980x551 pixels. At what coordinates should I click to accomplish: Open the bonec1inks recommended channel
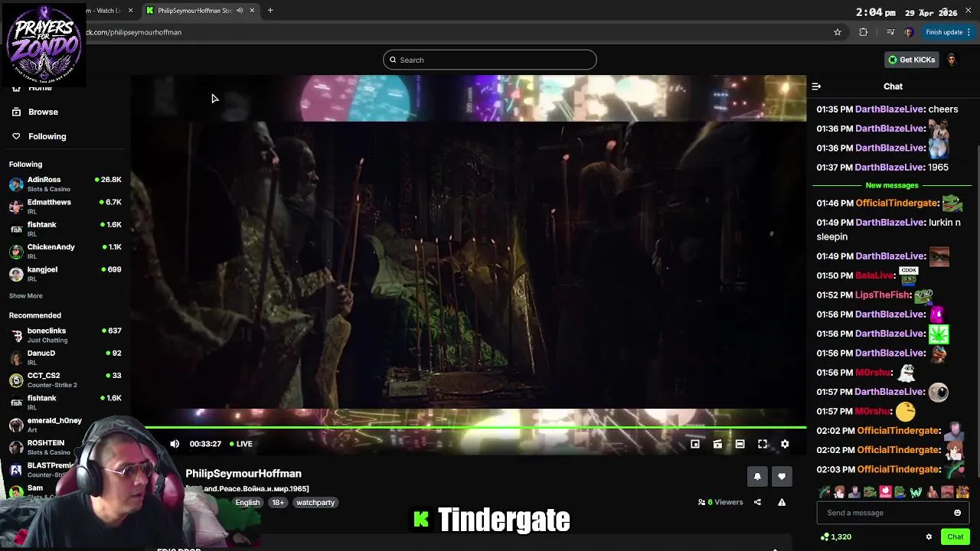65,335
